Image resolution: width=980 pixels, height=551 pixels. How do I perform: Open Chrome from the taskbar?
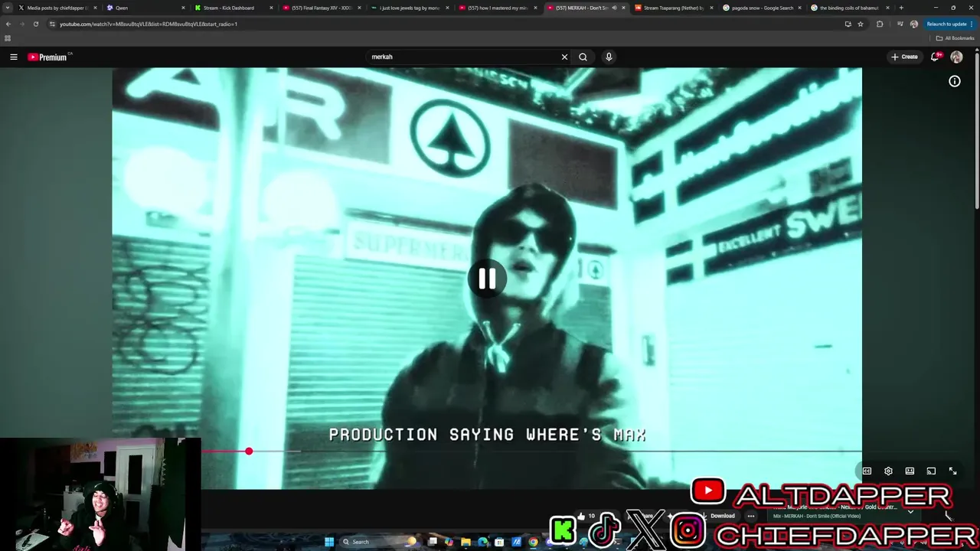pos(533,542)
